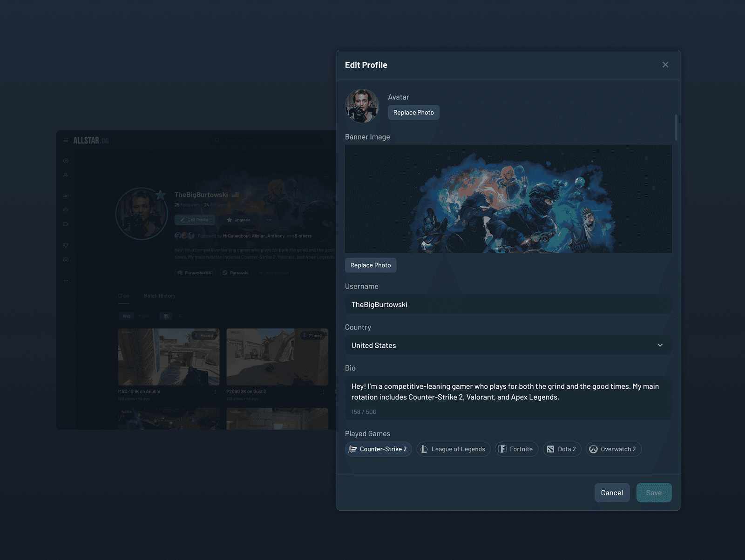Click the profile avatar on Allstar page

click(x=141, y=214)
